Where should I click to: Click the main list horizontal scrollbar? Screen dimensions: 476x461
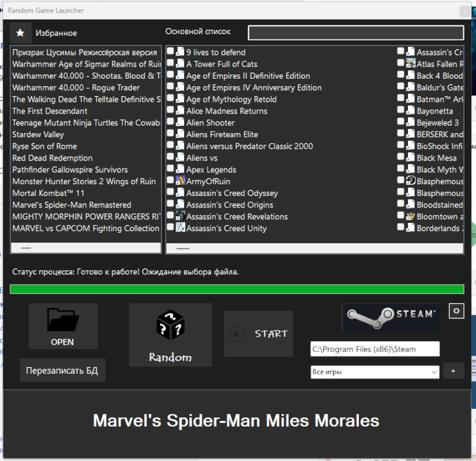pos(315,248)
